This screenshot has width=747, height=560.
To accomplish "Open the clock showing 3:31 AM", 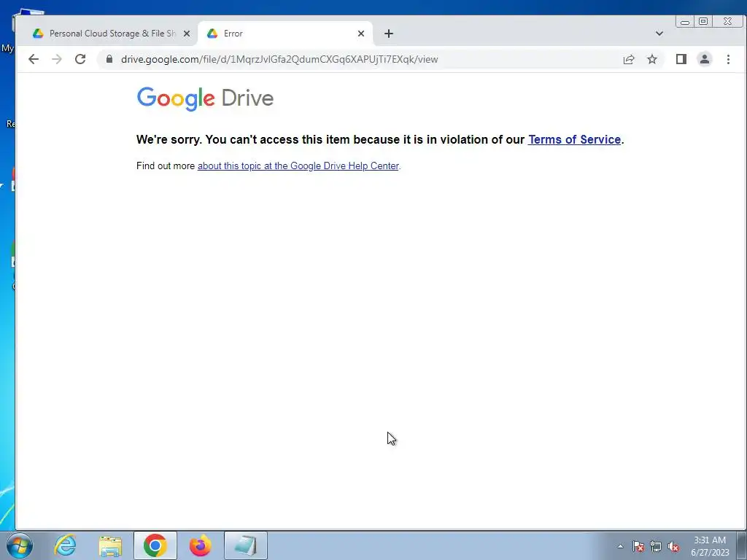I will pos(710,546).
